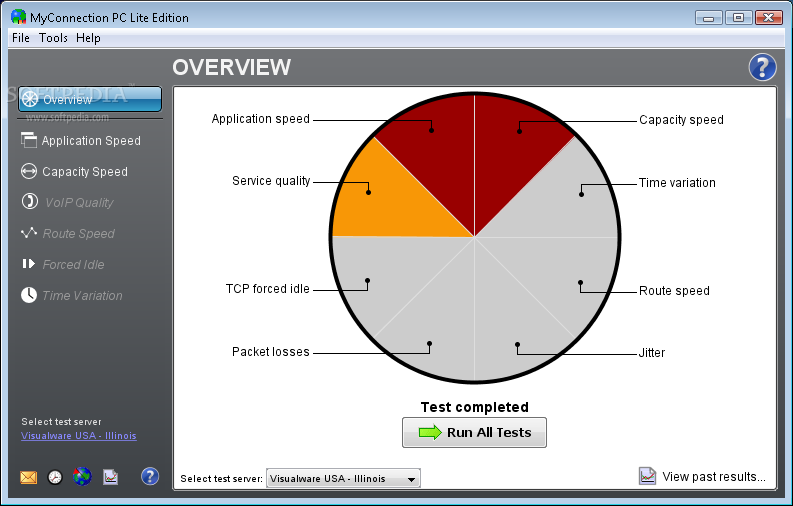
Task: Click the small blue help icon in sidebar
Action: (150, 476)
